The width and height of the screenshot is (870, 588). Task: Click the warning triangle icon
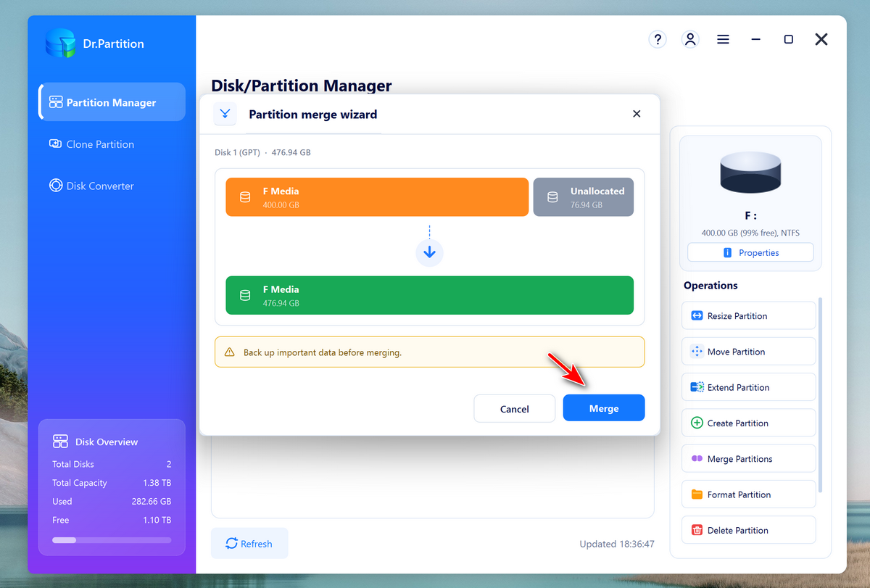tap(229, 352)
